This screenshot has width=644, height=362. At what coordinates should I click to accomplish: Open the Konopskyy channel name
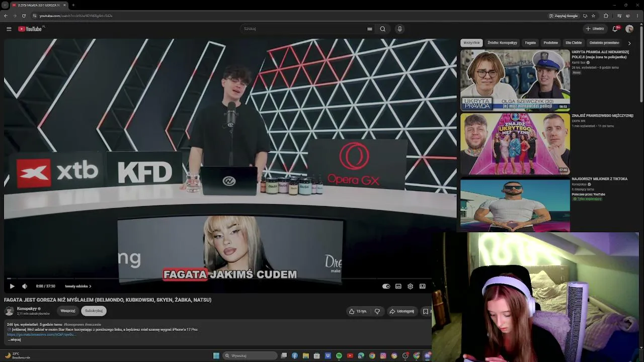27,309
